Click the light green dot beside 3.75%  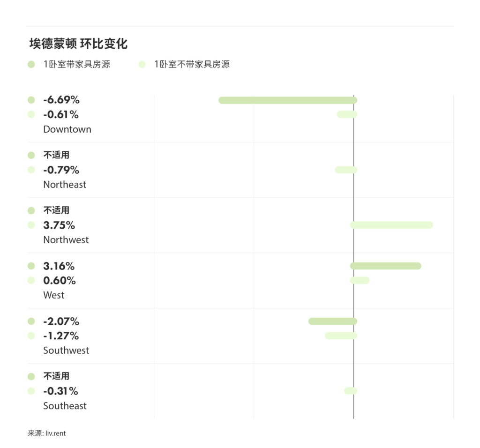coord(31,225)
